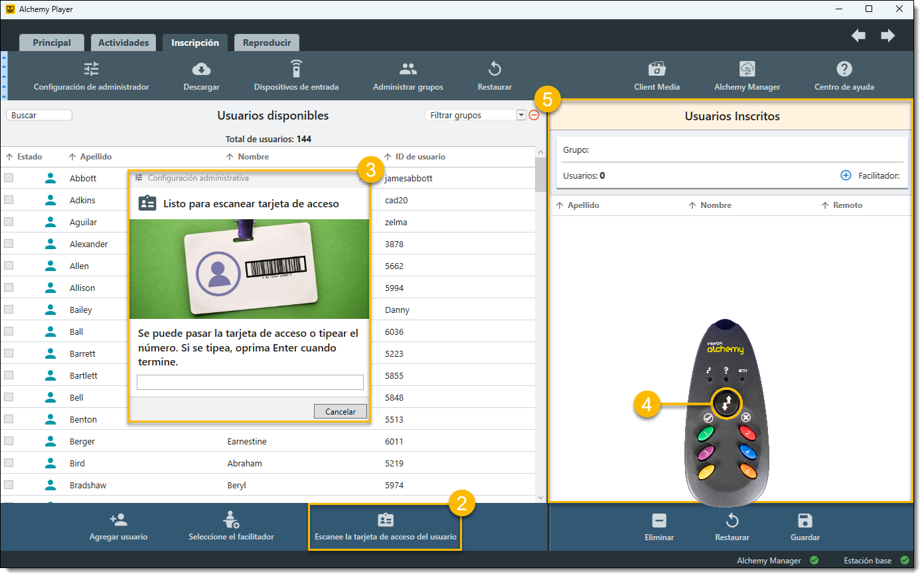Tick the checkbox for user Bird

(9, 463)
